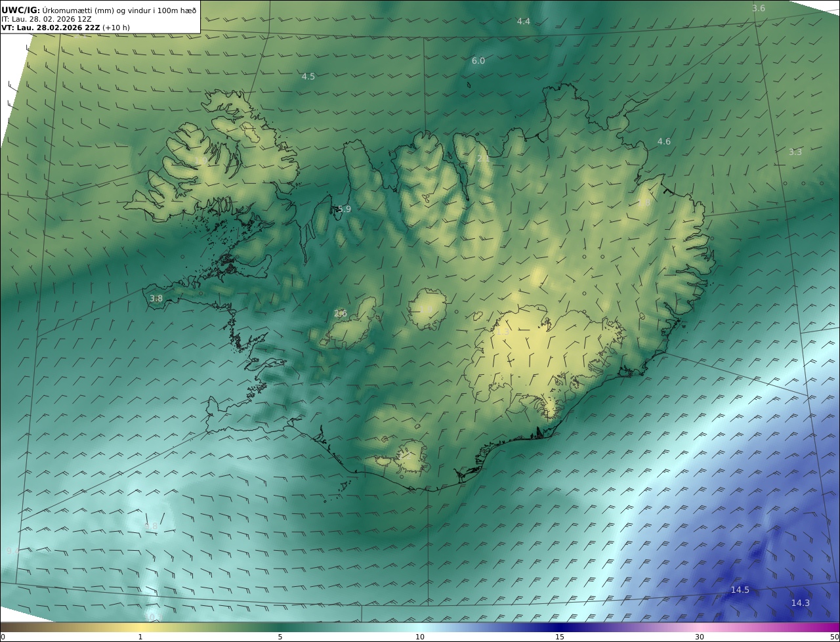This screenshot has height=642, width=840.
Task: Click the colorbar tick label 0
Action: [3, 637]
